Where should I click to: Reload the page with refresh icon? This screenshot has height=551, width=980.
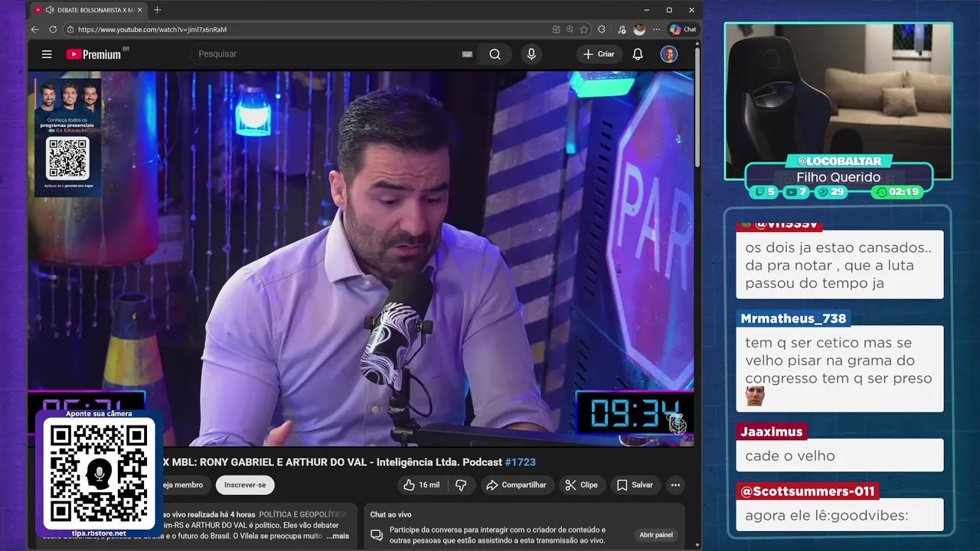[53, 29]
